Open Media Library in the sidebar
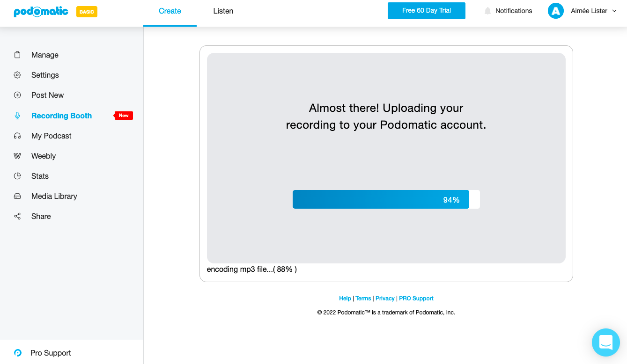The image size is (627, 364). [x=54, y=196]
